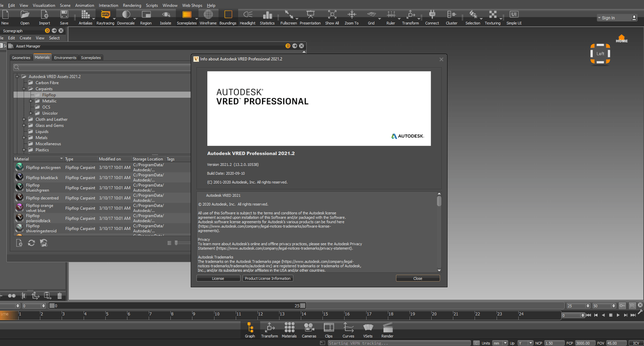Screen dimensions: 644x346
Task: Open the Up axis Y dropdown
Action: [x=525, y=343]
